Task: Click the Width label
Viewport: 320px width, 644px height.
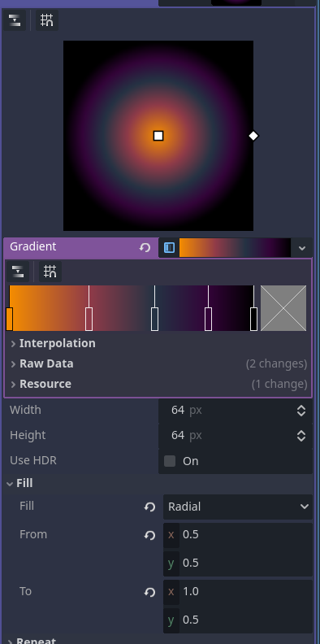Action: point(25,410)
